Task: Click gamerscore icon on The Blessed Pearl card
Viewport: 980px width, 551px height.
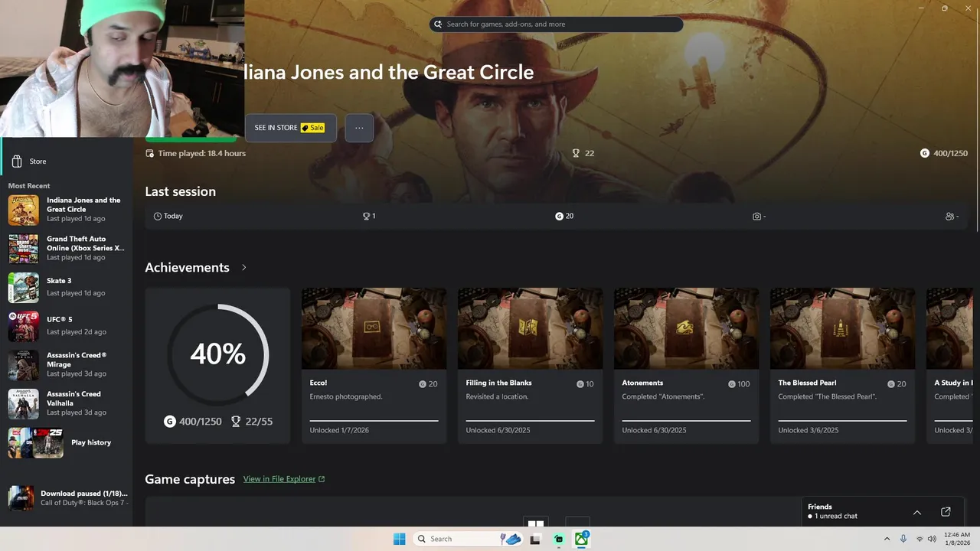Action: coord(891,384)
